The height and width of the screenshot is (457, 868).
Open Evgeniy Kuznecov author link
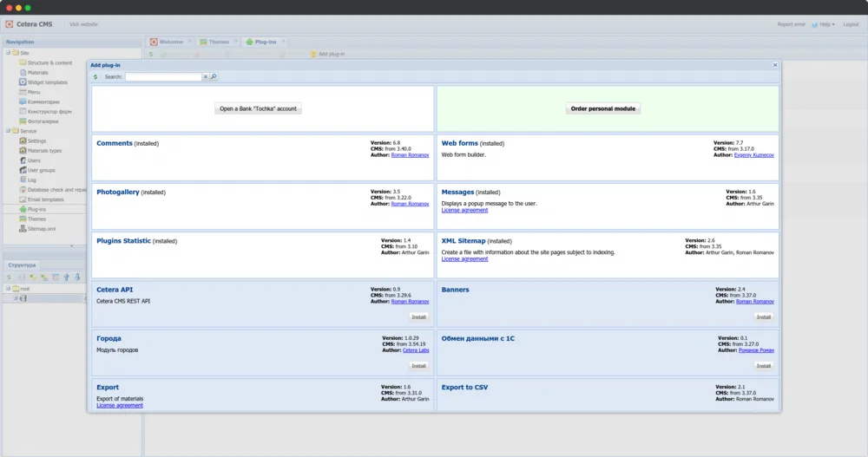[754, 155]
